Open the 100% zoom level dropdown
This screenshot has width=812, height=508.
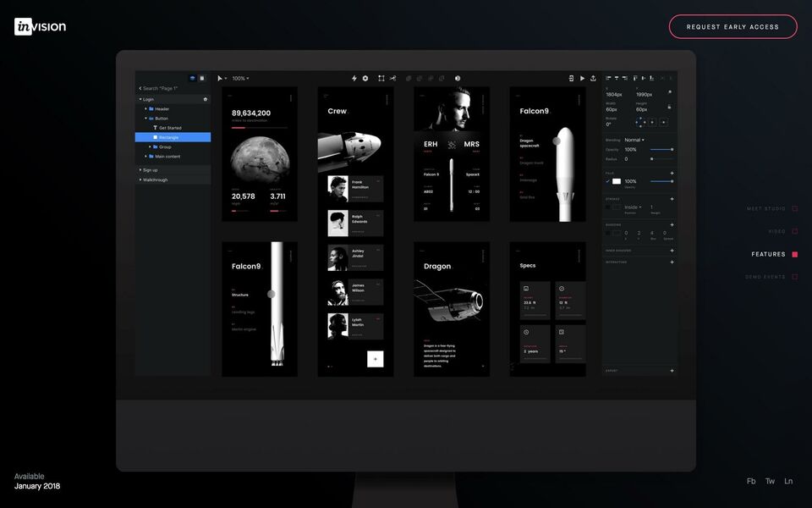pyautogui.click(x=240, y=77)
